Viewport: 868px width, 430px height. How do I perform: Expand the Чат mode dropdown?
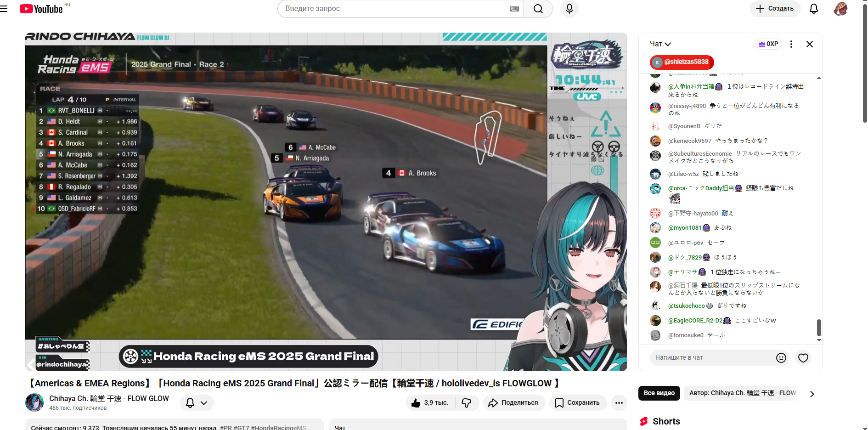pyautogui.click(x=660, y=44)
